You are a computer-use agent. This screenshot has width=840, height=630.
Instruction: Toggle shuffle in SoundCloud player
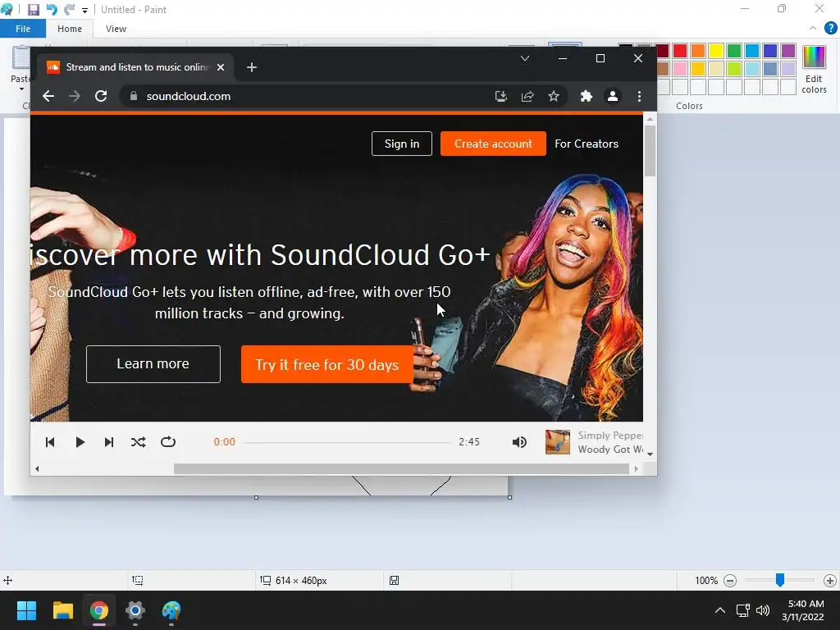pyautogui.click(x=138, y=442)
